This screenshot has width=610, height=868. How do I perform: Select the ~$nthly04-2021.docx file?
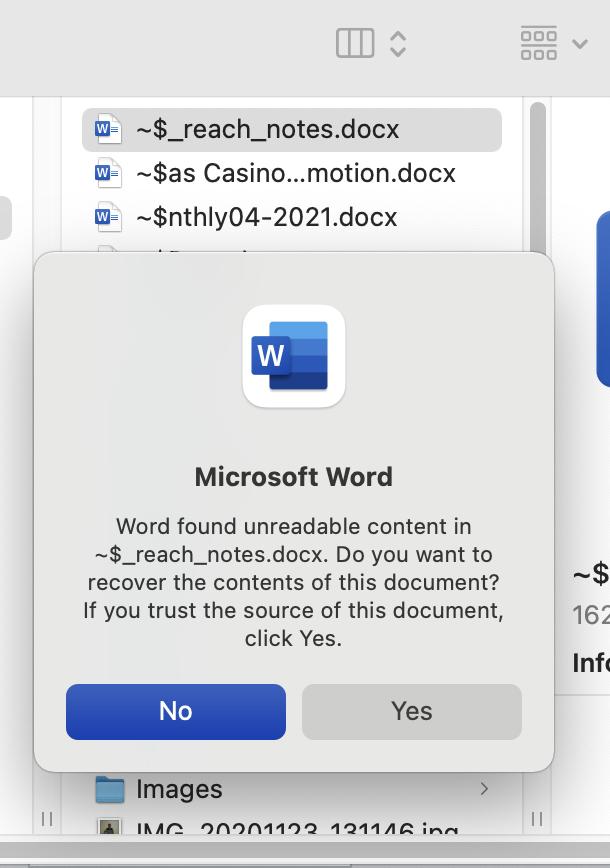point(266,217)
